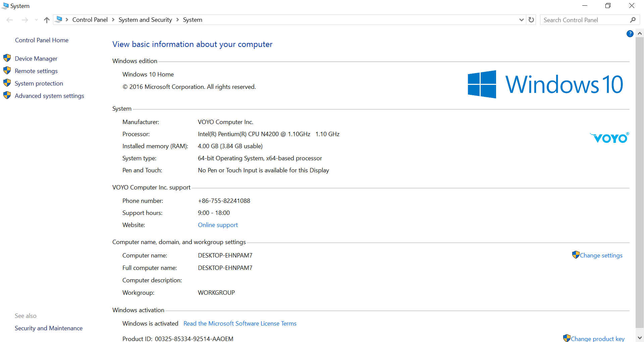Click the Forward navigation arrow
The image size is (644, 342).
click(x=25, y=20)
